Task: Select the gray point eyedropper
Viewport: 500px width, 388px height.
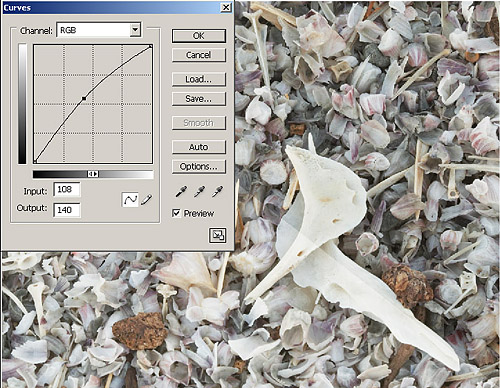Action: 199,192
